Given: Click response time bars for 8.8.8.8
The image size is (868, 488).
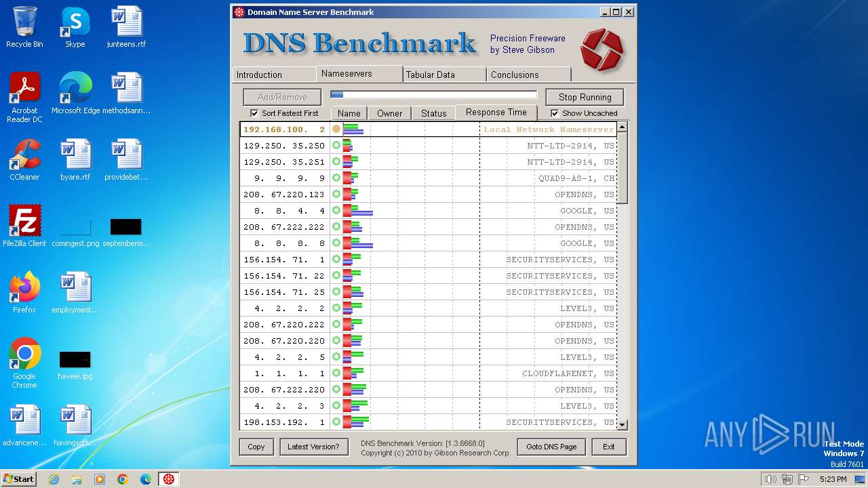Looking at the screenshot, I should click(358, 243).
